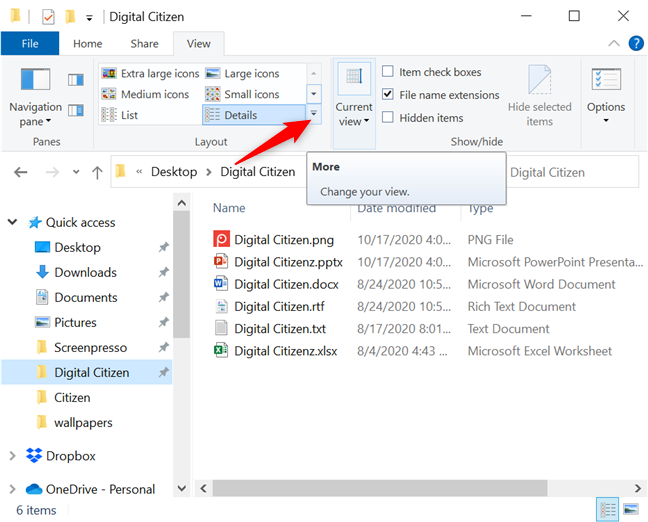Open the File menu tab
648x522 pixels.
pyautogui.click(x=30, y=43)
